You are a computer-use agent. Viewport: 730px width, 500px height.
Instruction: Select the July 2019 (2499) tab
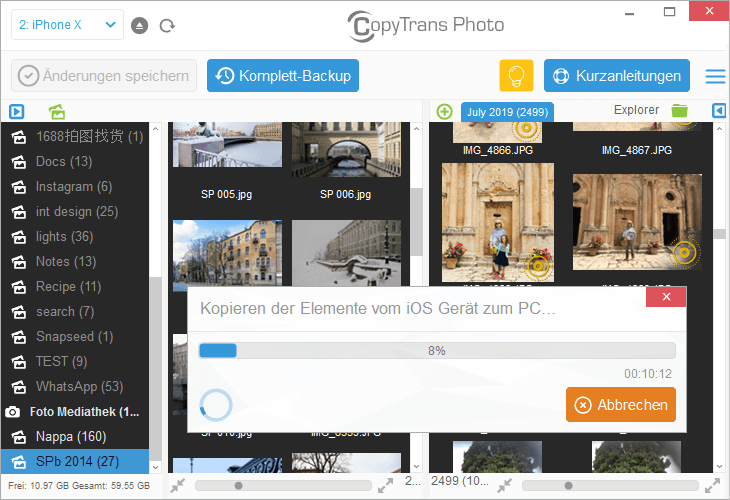(507, 112)
